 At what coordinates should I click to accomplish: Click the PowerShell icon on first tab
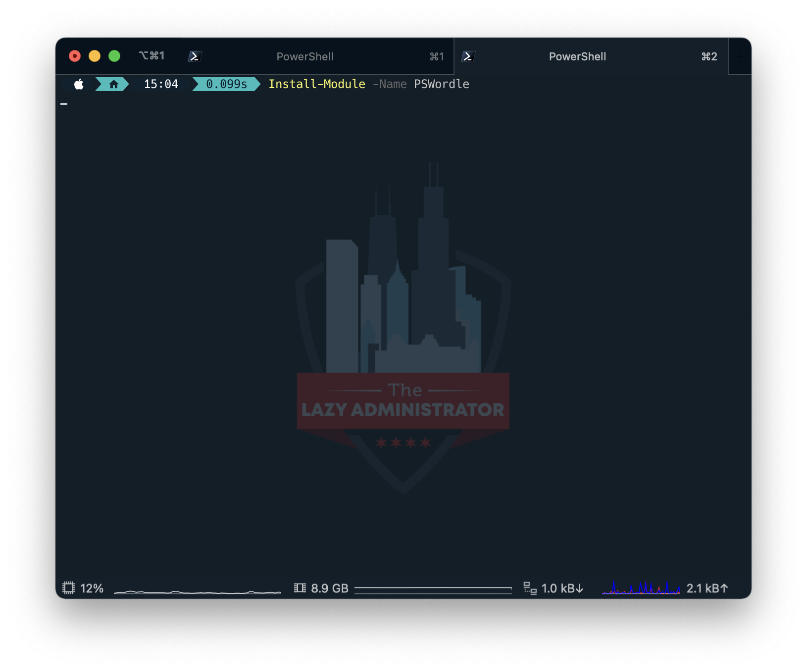click(195, 56)
